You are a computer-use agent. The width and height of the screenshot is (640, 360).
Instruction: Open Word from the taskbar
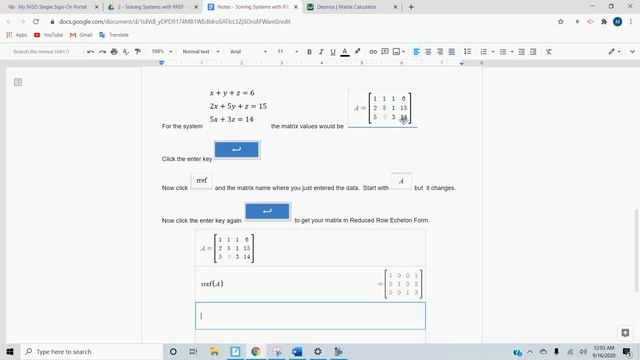297,351
